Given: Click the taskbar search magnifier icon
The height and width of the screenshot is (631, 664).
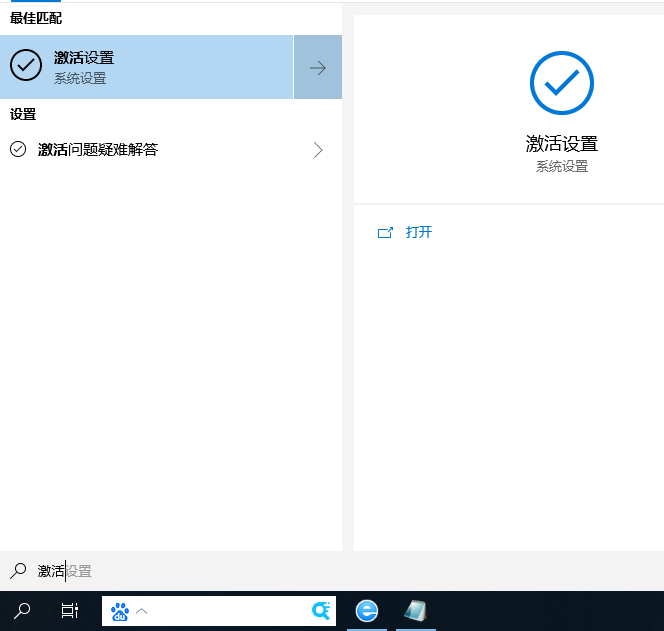Looking at the screenshot, I should [22, 610].
